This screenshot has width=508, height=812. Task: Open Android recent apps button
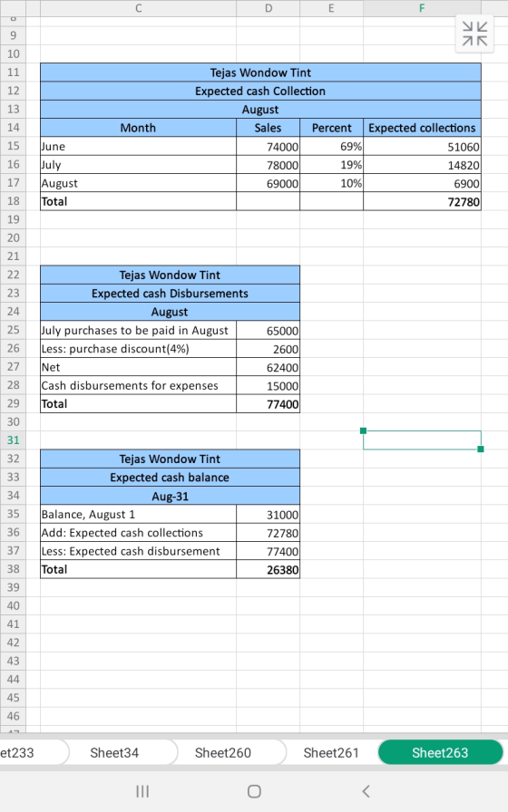(142, 791)
